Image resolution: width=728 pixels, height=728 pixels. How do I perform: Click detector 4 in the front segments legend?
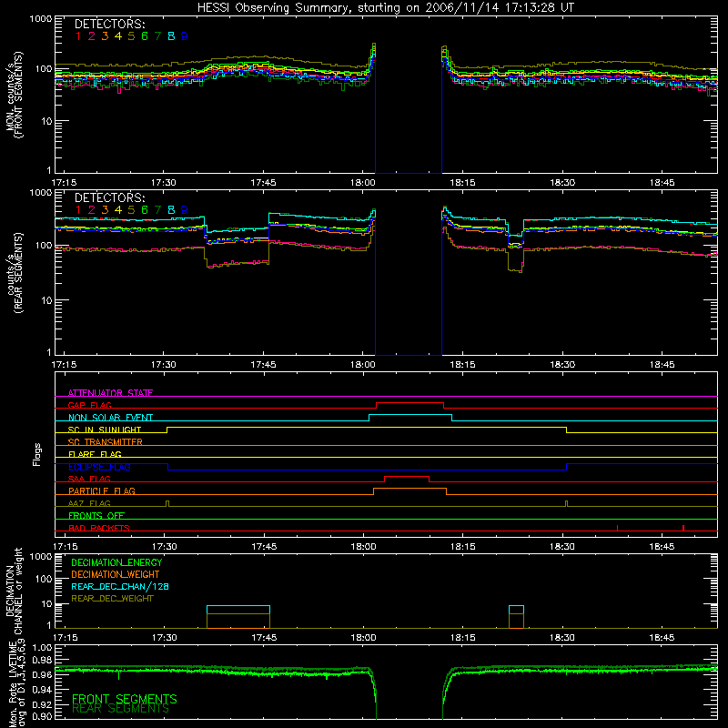tap(118, 36)
